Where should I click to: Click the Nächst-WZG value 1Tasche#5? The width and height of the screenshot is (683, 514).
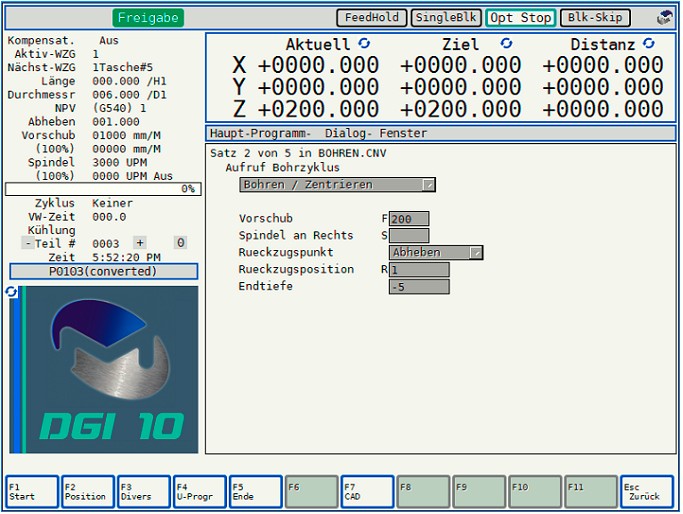(122, 68)
